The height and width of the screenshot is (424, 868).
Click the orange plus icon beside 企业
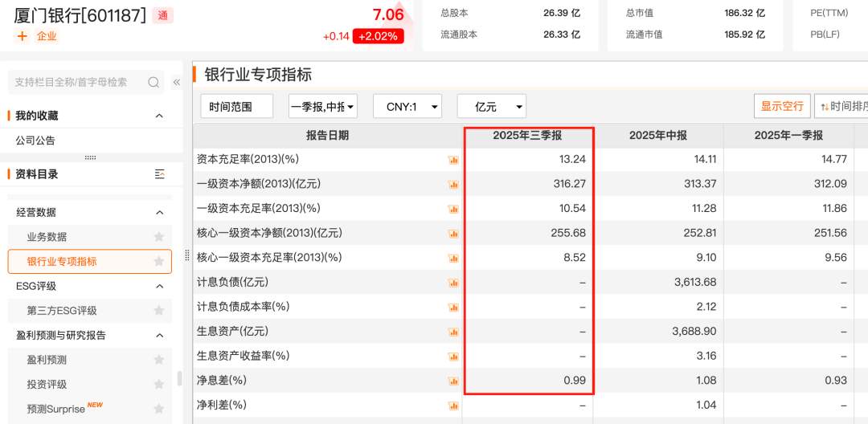click(22, 36)
